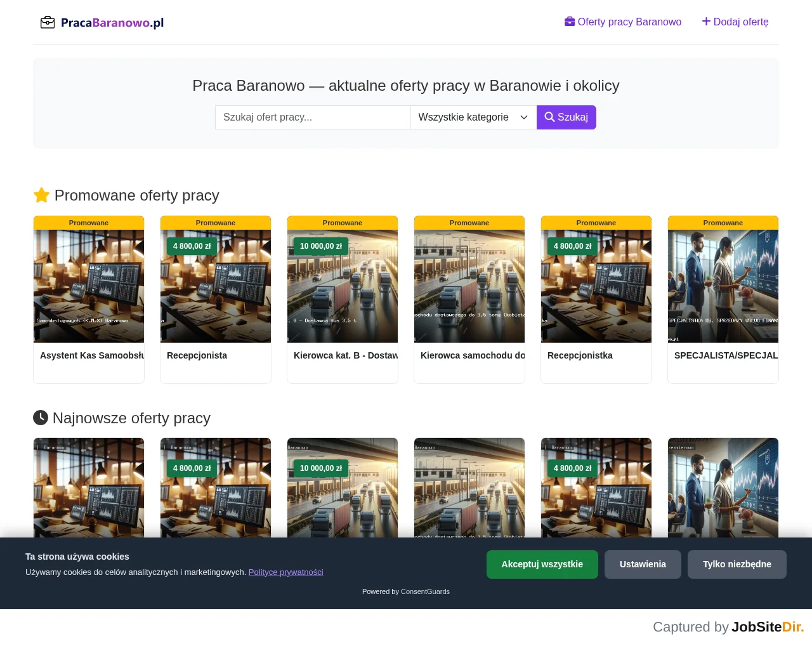Click 10 000,00 zł badge on promoted Kierowca kat. B
This screenshot has width=812, height=646.
pyautogui.click(x=321, y=246)
